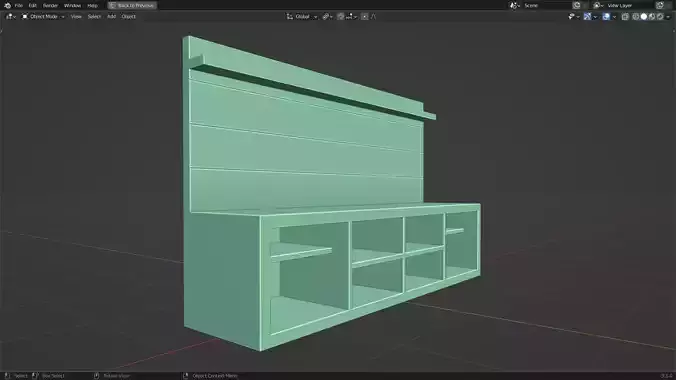Open the proportional falloff selector

click(373, 16)
